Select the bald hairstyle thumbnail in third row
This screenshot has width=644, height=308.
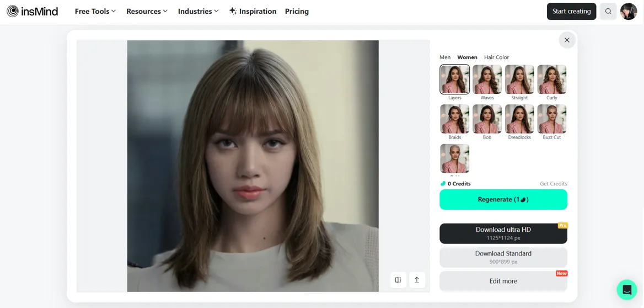(x=455, y=158)
